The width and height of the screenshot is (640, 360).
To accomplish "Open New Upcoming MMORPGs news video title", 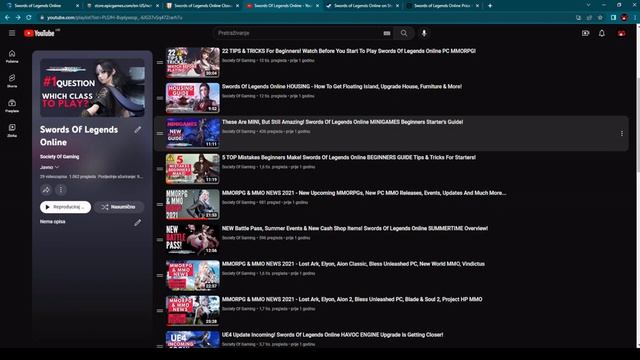I will 364,193.
